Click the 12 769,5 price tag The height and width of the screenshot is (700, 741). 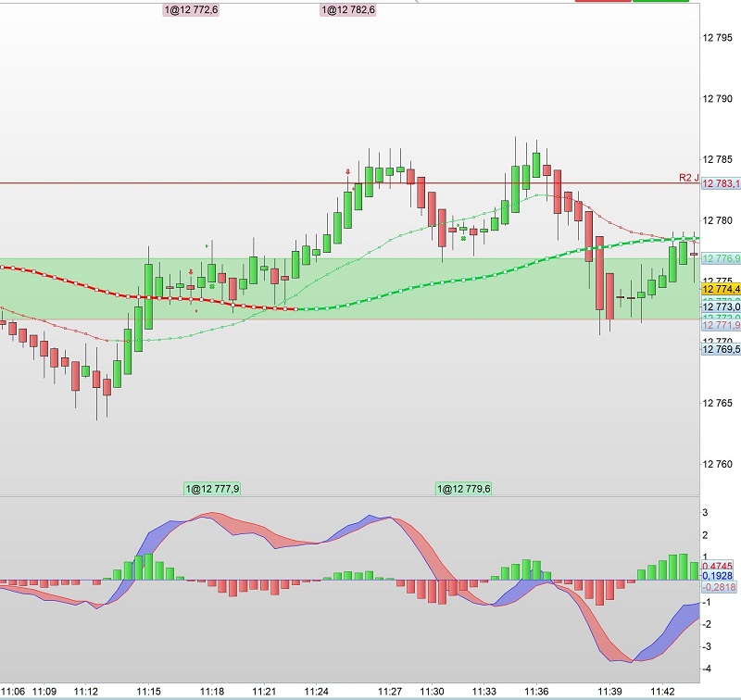pyautogui.click(x=721, y=349)
